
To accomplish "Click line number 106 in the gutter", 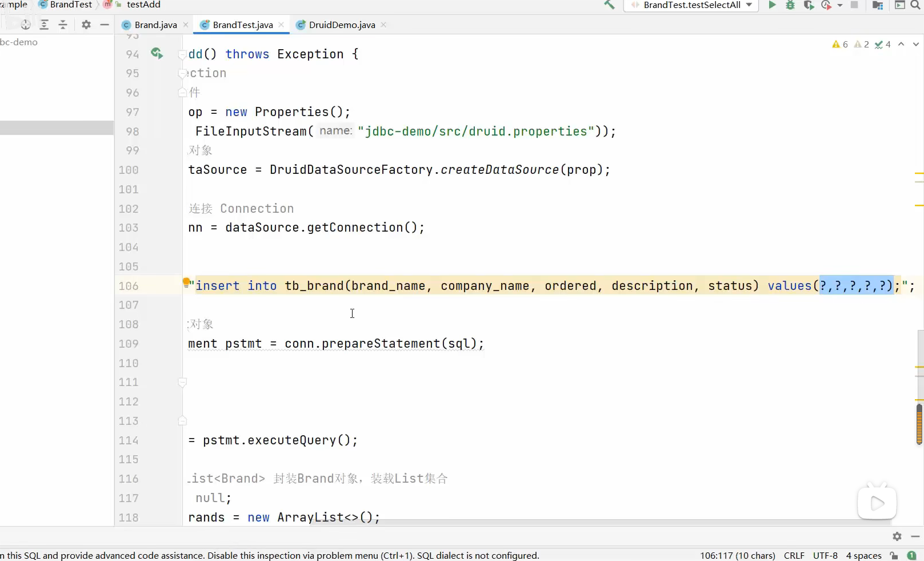I will [129, 286].
